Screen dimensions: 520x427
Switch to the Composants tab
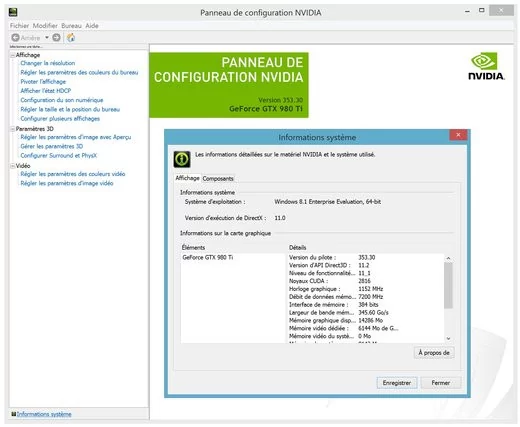(218, 179)
